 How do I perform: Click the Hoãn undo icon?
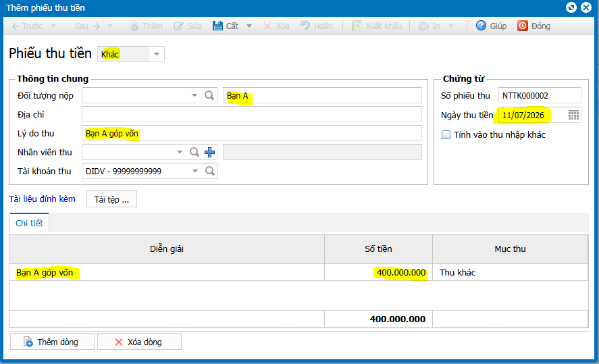coord(305,26)
